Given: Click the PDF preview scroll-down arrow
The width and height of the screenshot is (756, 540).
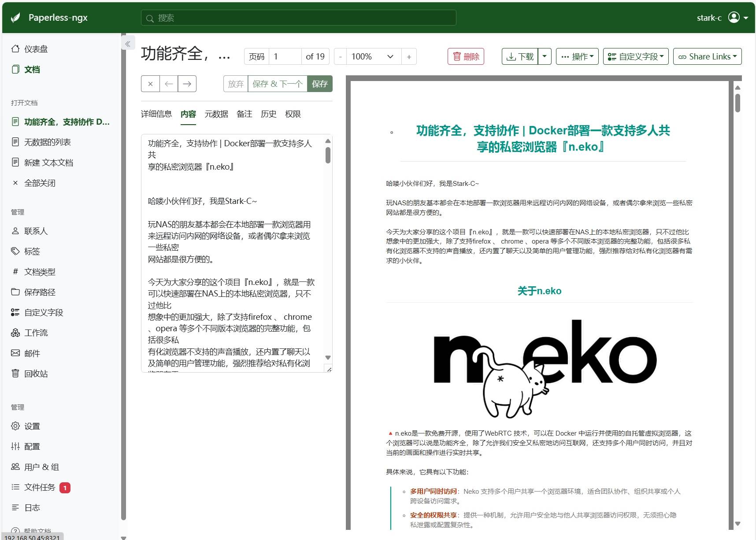Looking at the screenshot, I should 737,524.
